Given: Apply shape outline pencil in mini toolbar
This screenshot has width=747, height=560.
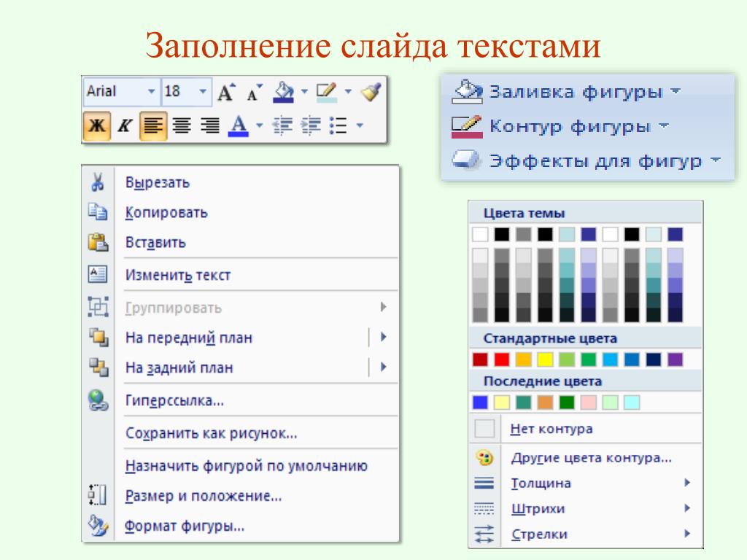Looking at the screenshot, I should pos(327,92).
